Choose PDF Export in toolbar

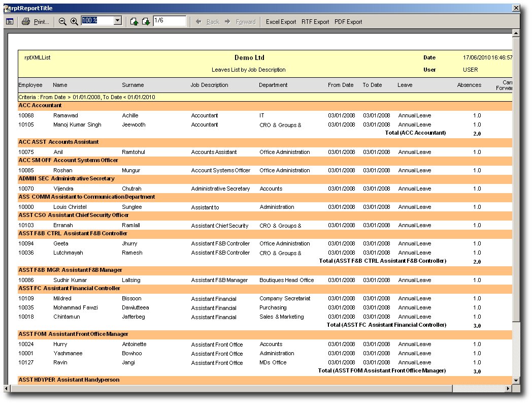click(x=348, y=22)
